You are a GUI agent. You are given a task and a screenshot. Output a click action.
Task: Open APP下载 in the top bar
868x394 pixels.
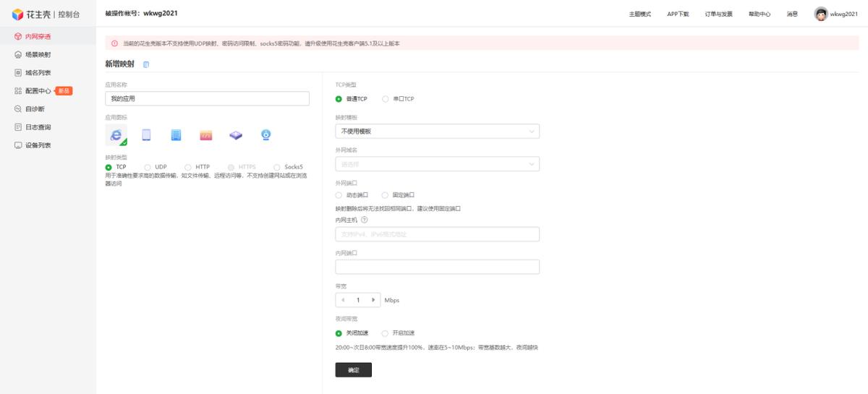pyautogui.click(x=678, y=14)
